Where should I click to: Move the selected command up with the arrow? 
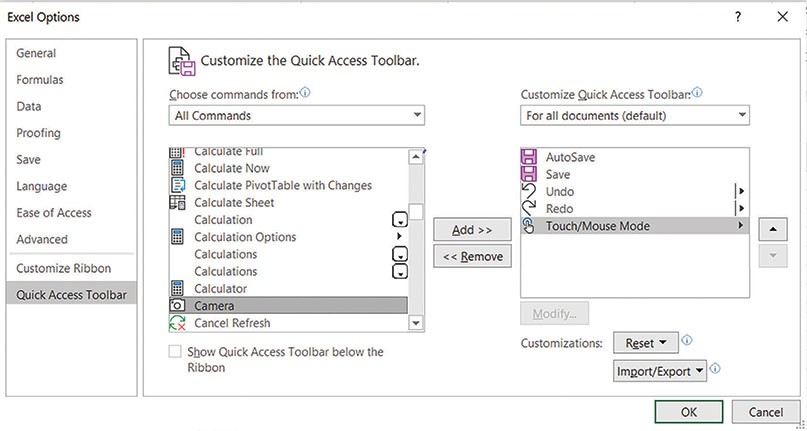pyautogui.click(x=773, y=230)
